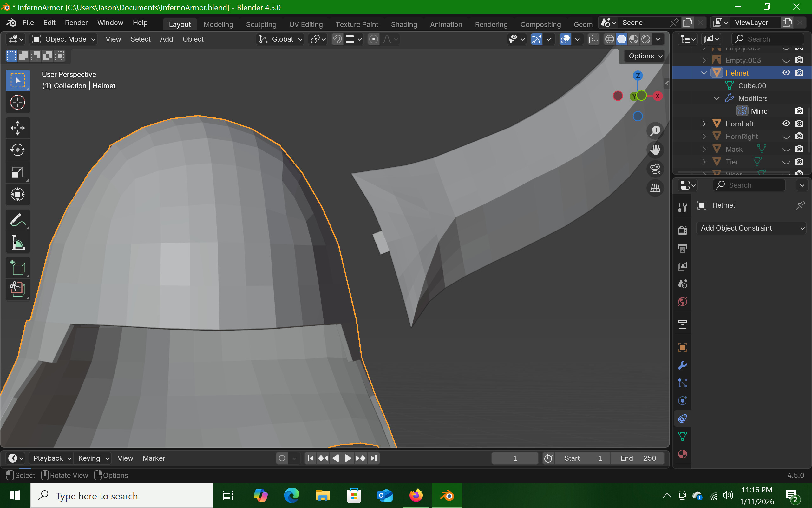The image size is (812, 508).
Task: Open the Modifiers properties tab wrench icon
Action: point(683,365)
